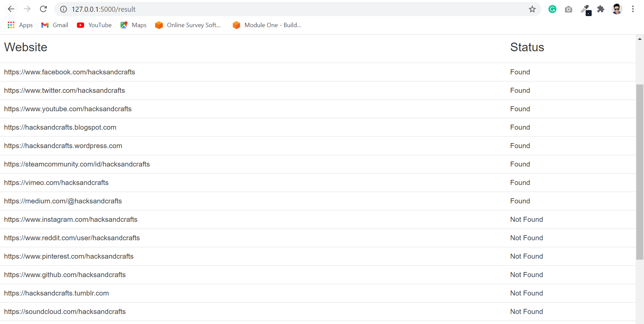Image resolution: width=644 pixels, height=324 pixels.
Task: Click the Not Found status in instagram row
Action: (x=527, y=219)
